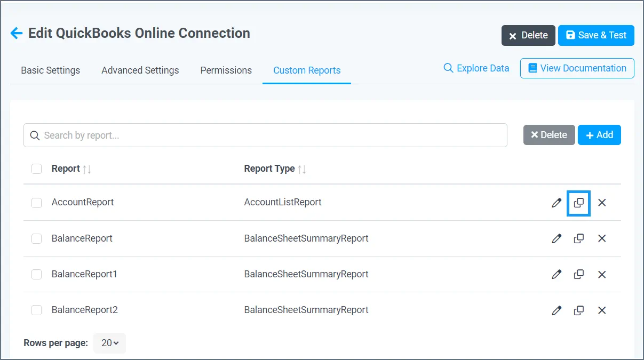Copy the BalanceReport1 report
Image resolution: width=644 pixels, height=360 pixels.
tap(579, 274)
